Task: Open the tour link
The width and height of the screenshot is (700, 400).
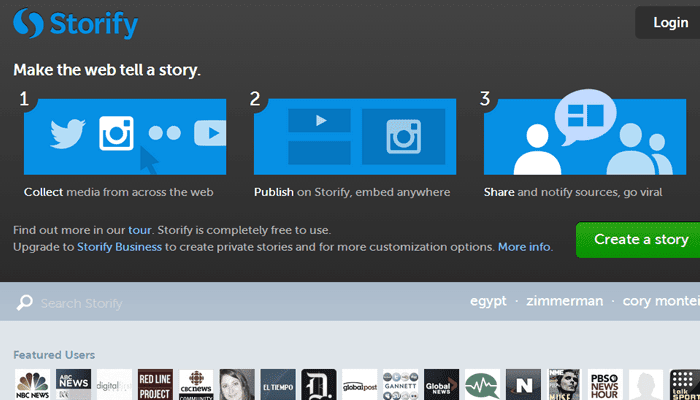Action: pyautogui.click(x=140, y=231)
